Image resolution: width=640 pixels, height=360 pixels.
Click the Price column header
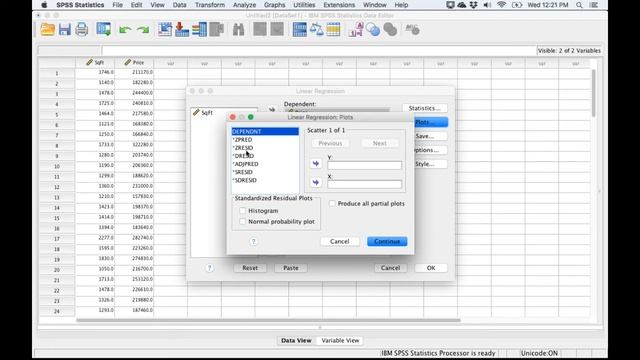click(134, 62)
